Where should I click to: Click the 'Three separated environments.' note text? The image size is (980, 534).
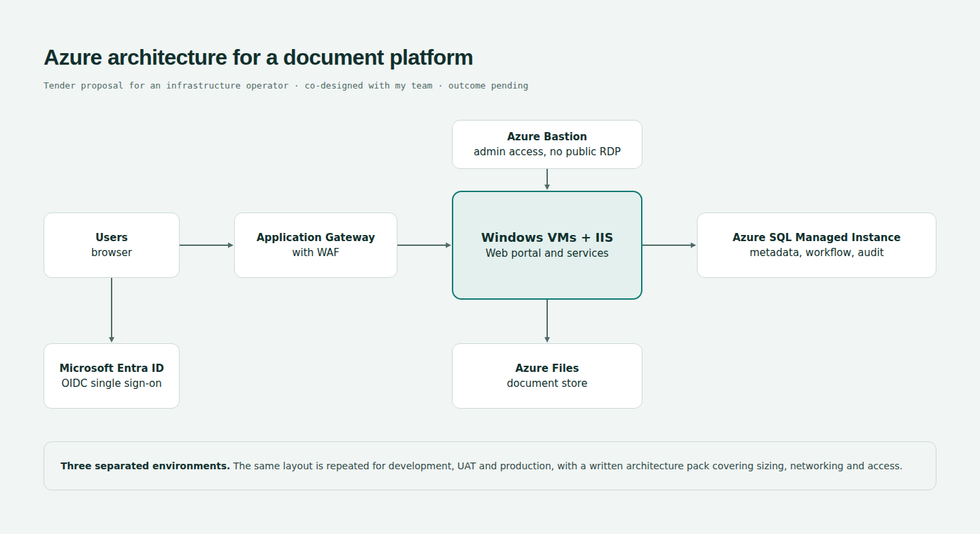(x=145, y=466)
